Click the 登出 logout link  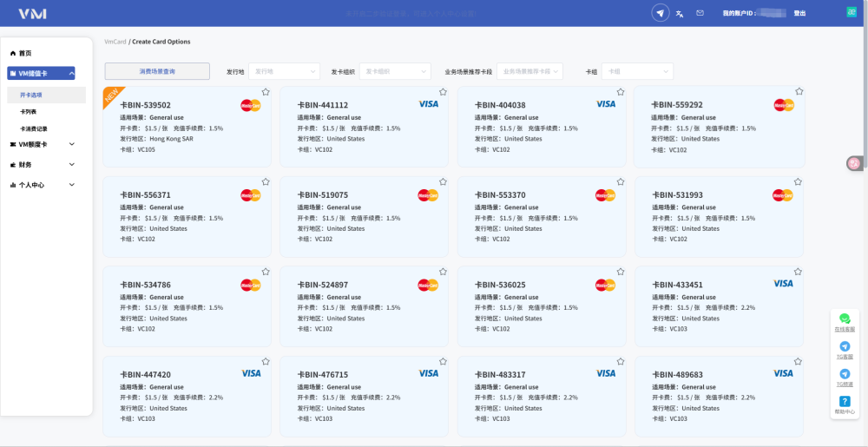click(799, 13)
